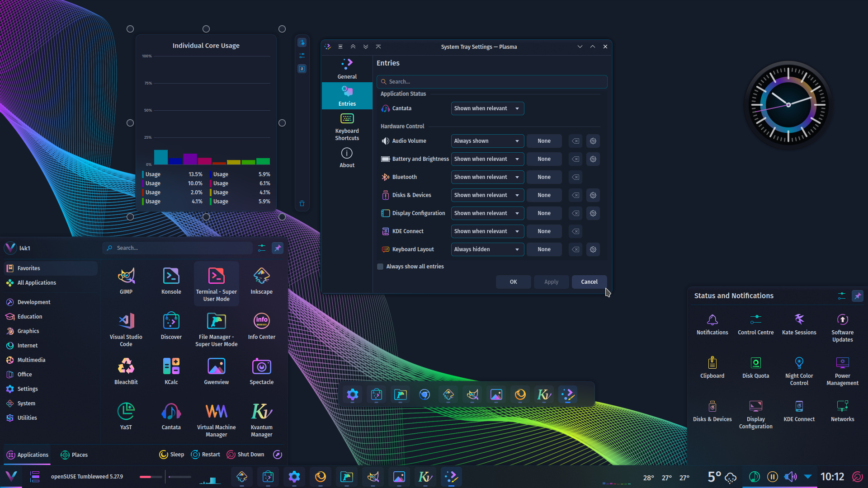Launch Konsole from the app launcher
The height and width of the screenshot is (488, 868).
click(x=171, y=281)
